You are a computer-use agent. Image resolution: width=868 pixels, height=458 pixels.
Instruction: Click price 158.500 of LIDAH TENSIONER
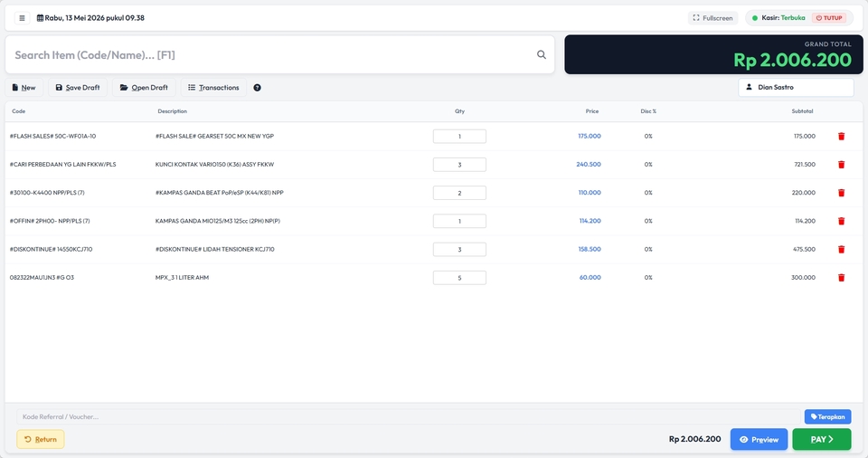click(x=589, y=249)
